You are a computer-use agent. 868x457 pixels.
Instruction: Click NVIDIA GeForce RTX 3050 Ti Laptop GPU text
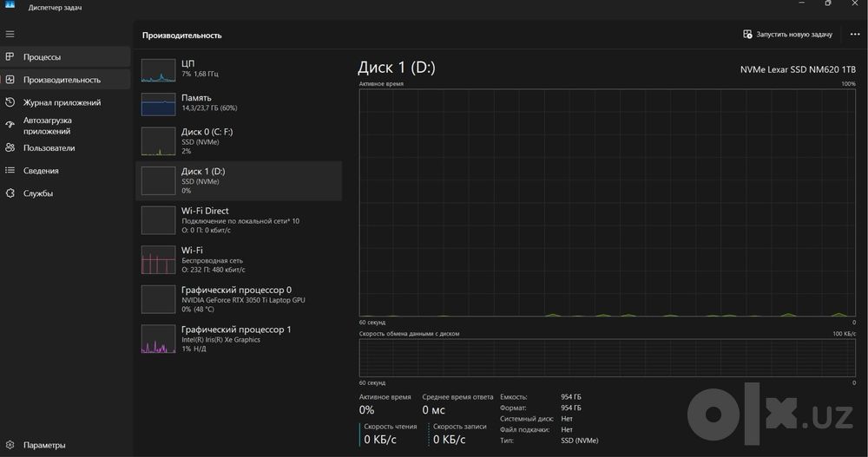243,300
